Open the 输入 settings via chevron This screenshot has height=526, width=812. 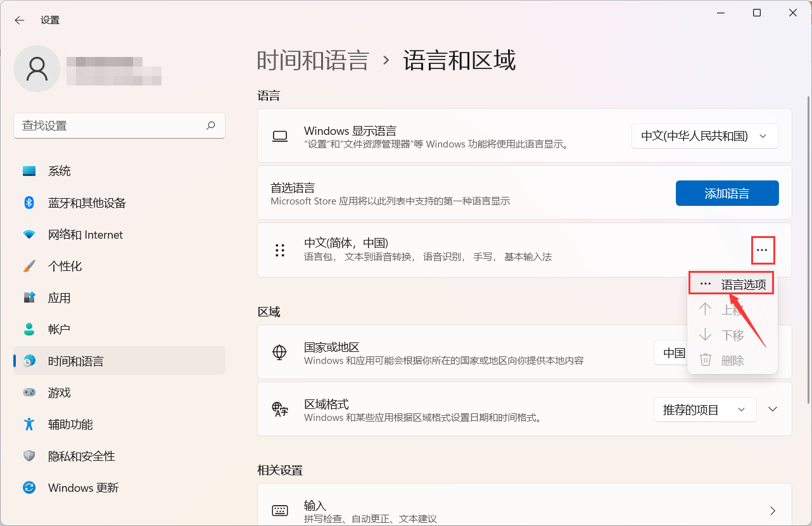[773, 510]
